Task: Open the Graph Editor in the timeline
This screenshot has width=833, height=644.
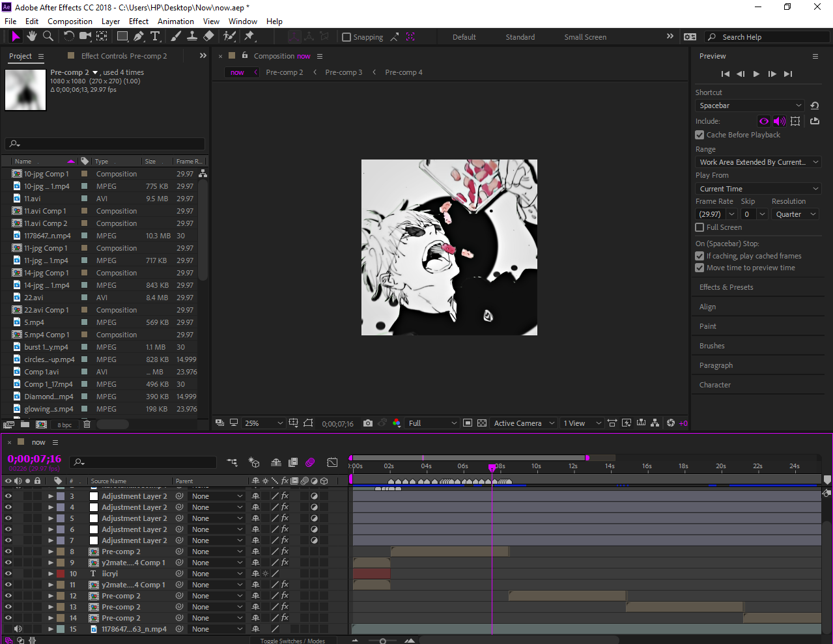Action: tap(332, 462)
